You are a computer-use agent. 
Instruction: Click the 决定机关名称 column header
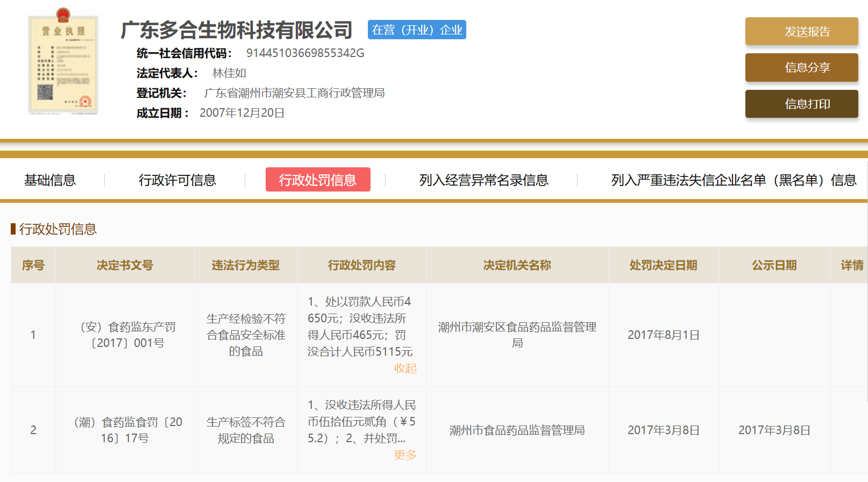[x=517, y=265]
